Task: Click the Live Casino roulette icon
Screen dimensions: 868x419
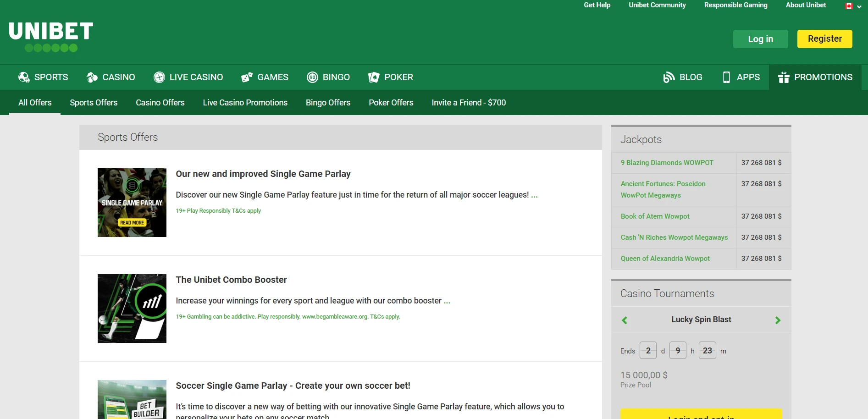Action: point(159,77)
